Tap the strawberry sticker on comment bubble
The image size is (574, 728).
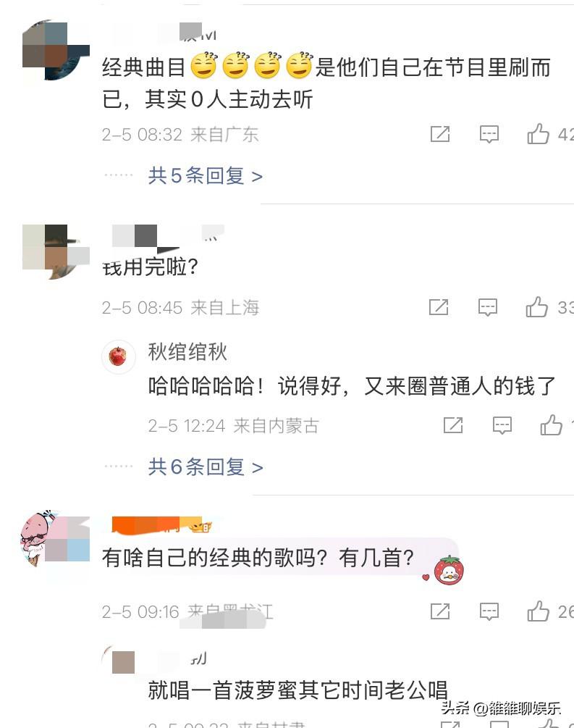point(449,570)
